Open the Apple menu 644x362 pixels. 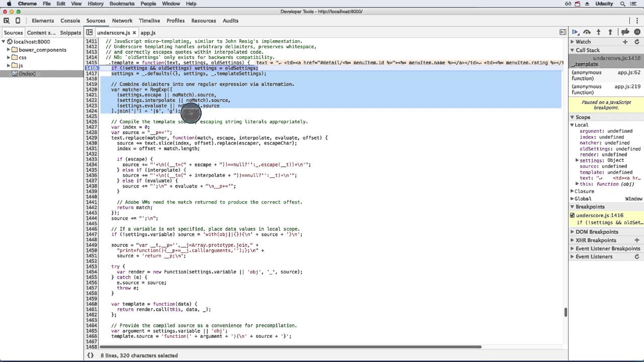(9, 4)
